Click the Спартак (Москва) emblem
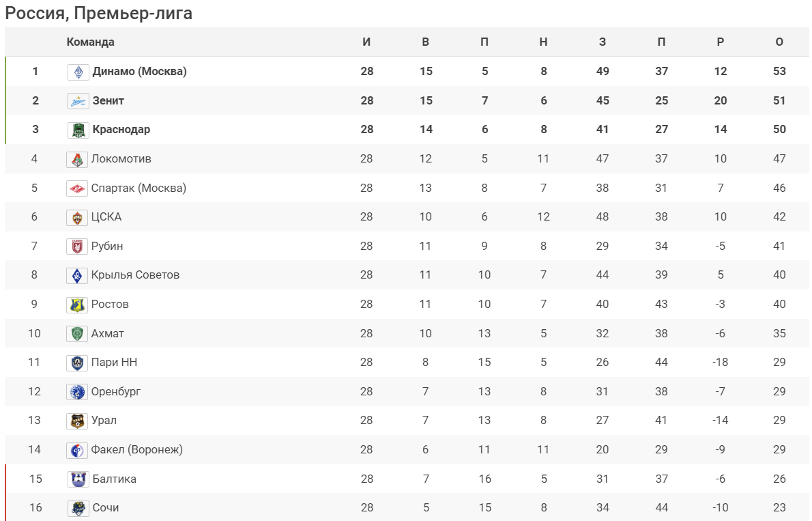The image size is (812, 521). [77, 188]
